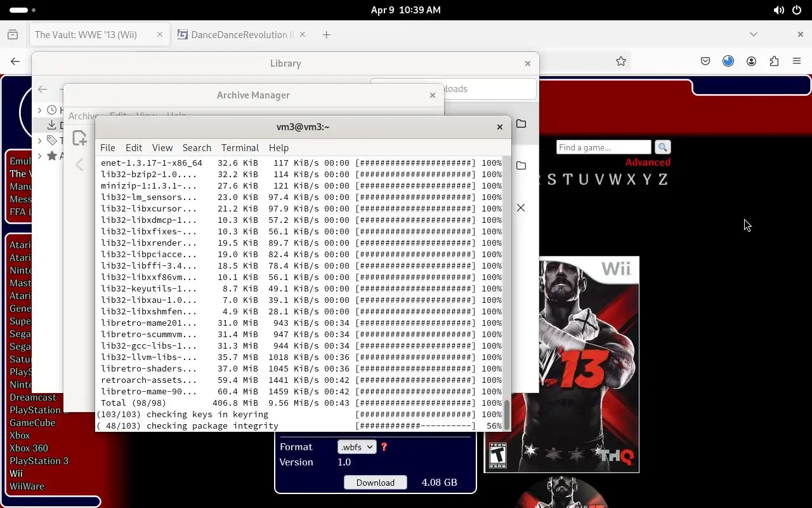Open the GameCube sidebar link
812x508 pixels.
click(x=32, y=423)
